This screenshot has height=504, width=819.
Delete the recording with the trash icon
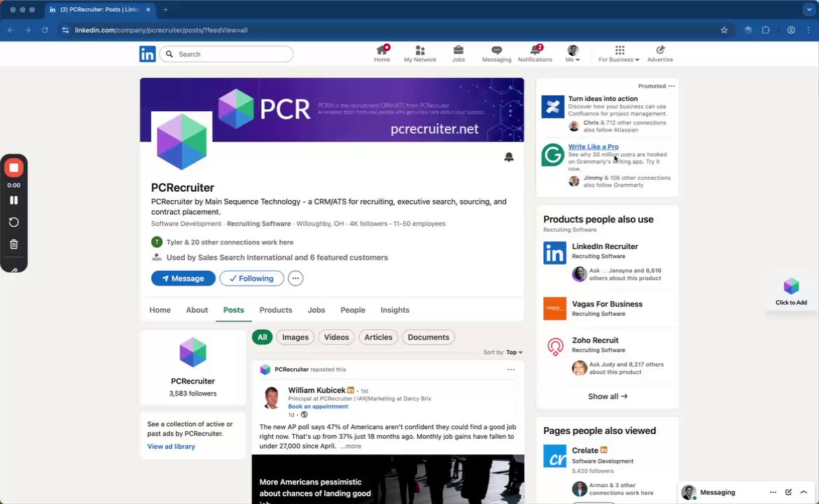[14, 244]
